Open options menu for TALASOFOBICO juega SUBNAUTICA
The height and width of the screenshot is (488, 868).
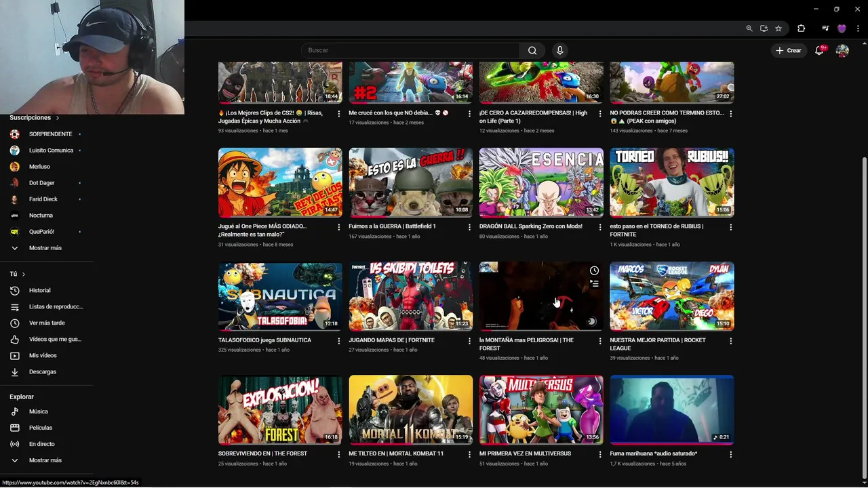(x=338, y=341)
